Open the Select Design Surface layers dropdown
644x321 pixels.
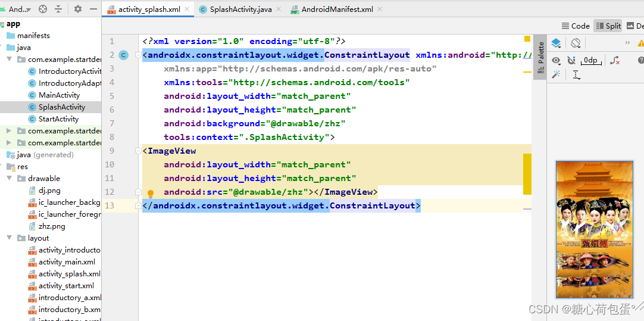tap(556, 43)
